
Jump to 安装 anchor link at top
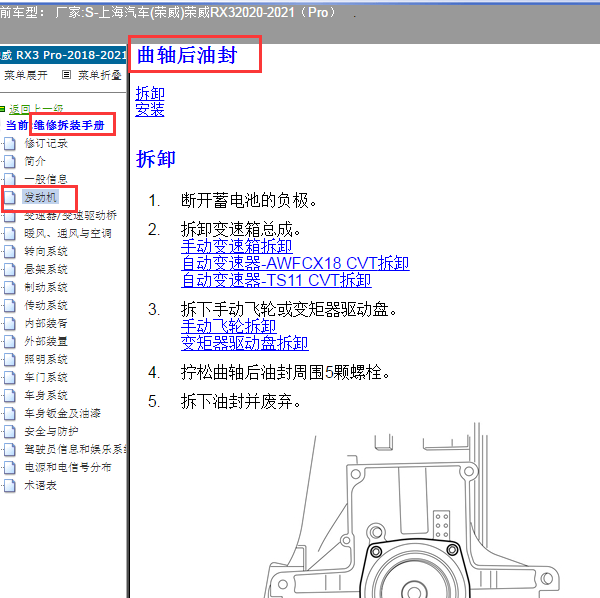(x=150, y=110)
